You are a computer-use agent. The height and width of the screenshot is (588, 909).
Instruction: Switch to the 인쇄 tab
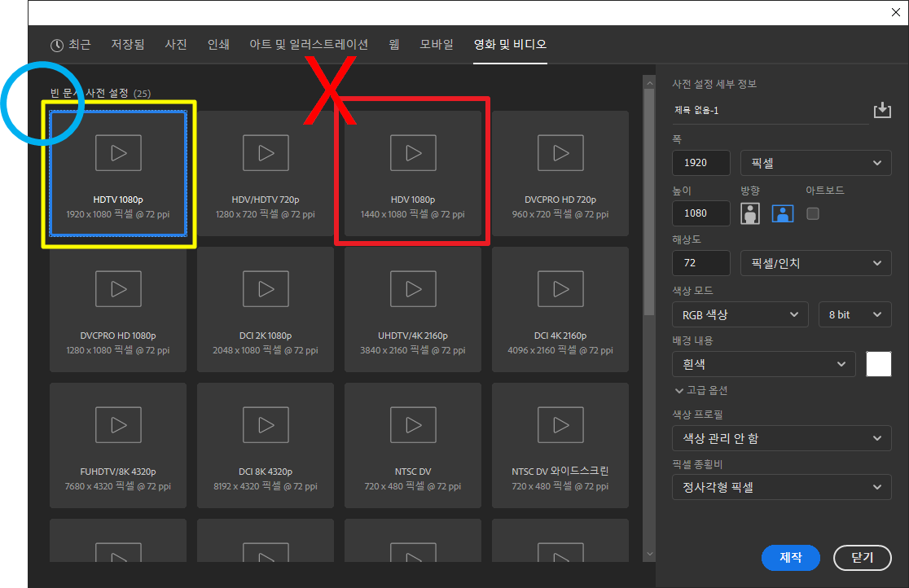pyautogui.click(x=218, y=45)
